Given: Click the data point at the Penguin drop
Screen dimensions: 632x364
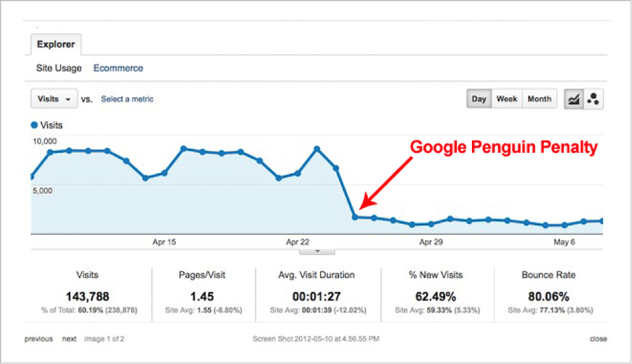Looking at the screenshot, I should (x=355, y=217).
